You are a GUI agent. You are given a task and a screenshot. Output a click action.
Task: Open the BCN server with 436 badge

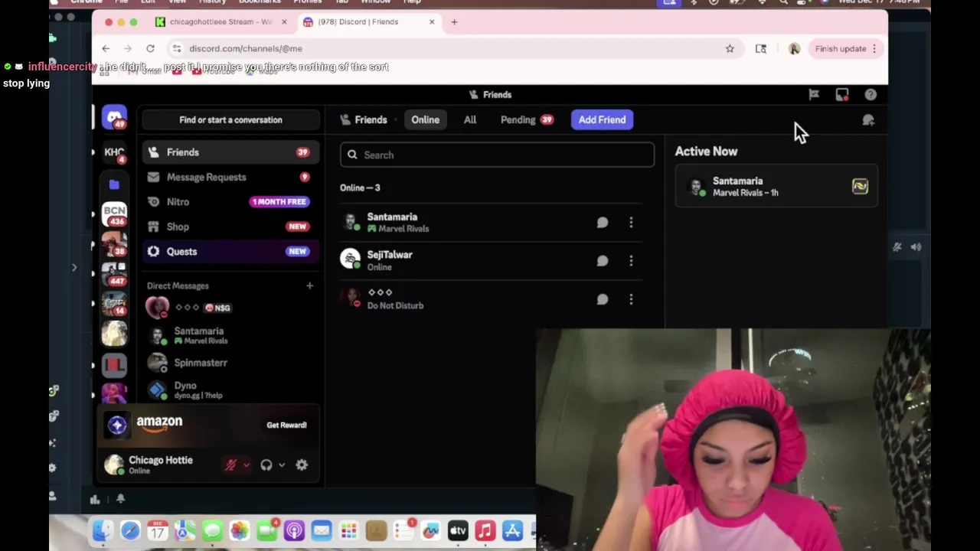pos(114,213)
